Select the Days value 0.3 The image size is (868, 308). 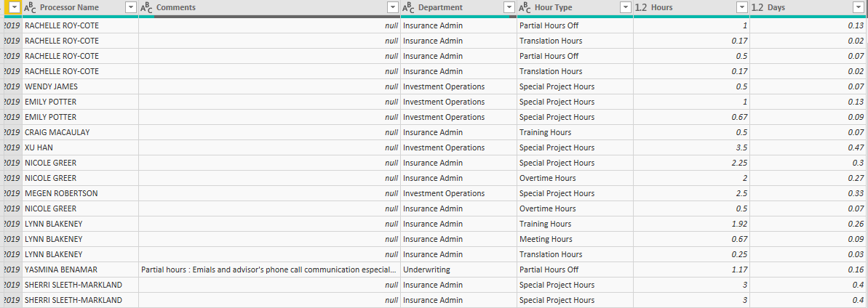point(808,163)
